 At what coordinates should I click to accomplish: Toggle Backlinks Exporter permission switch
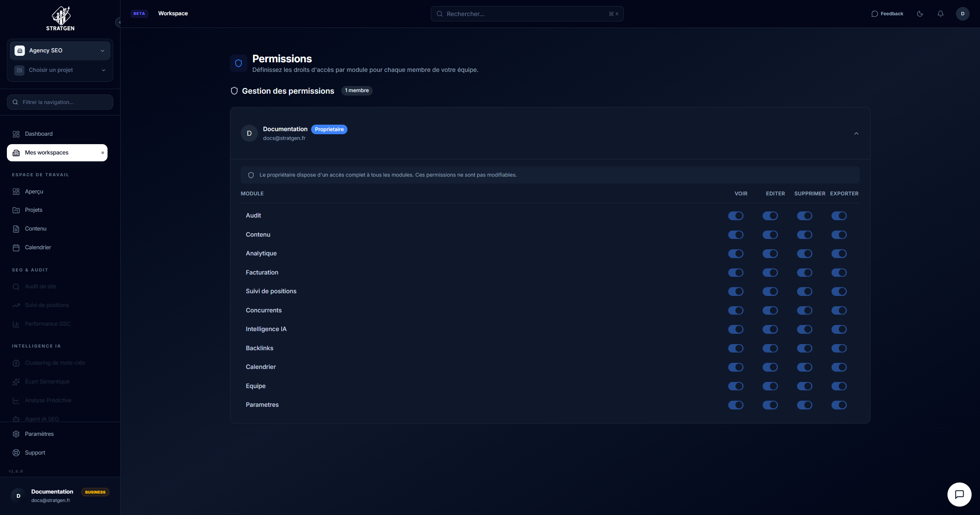pos(839,348)
